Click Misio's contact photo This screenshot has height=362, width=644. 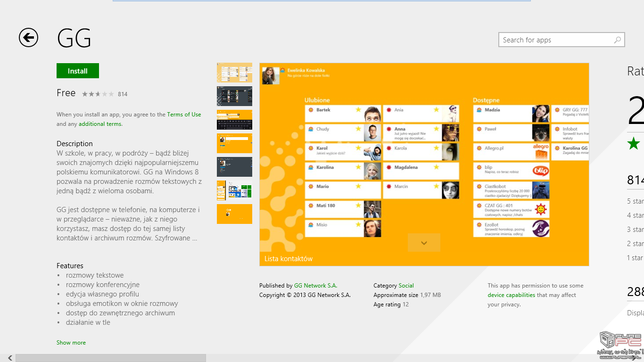pyautogui.click(x=372, y=229)
